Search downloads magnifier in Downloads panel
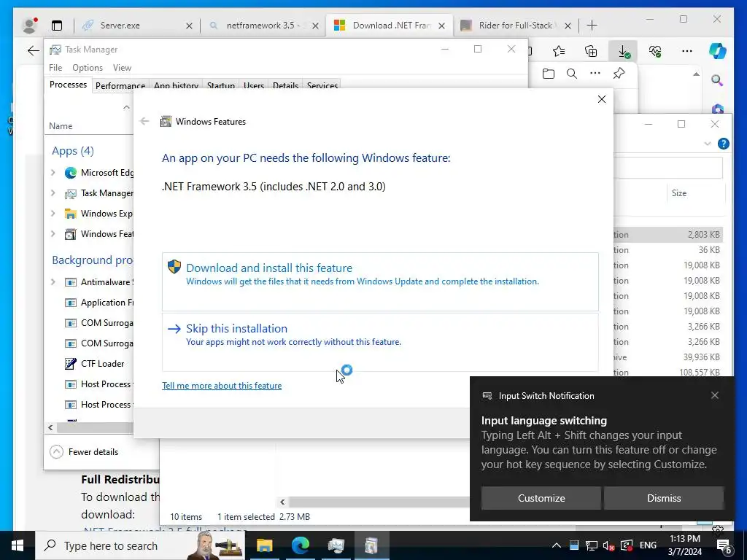This screenshot has height=560, width=747. pos(572,74)
